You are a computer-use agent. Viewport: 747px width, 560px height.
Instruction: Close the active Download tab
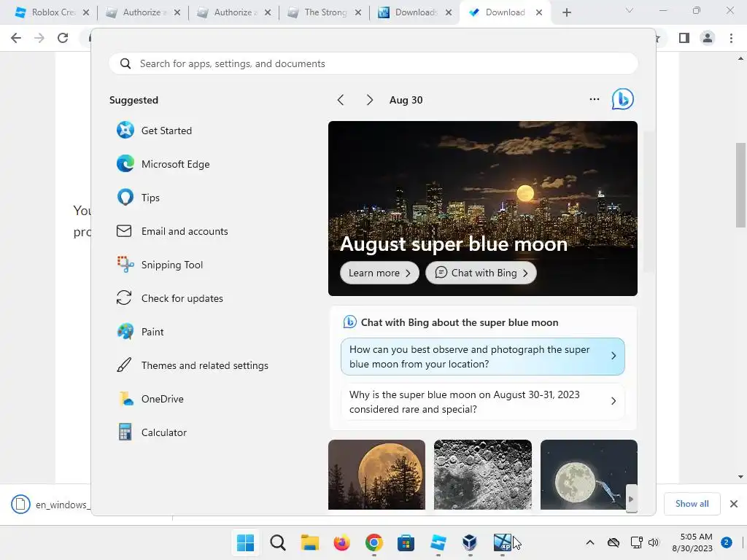[x=539, y=12]
